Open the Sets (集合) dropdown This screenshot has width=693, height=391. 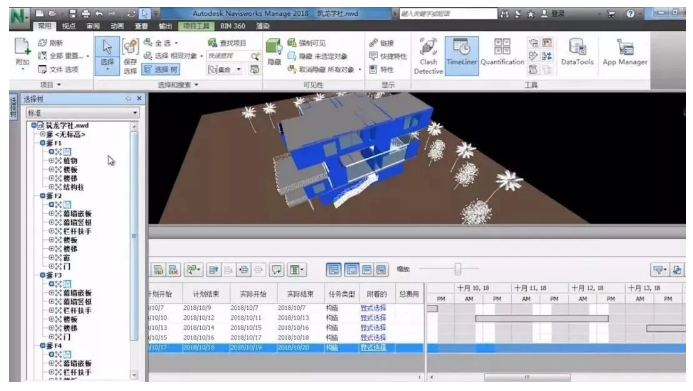click(x=225, y=69)
